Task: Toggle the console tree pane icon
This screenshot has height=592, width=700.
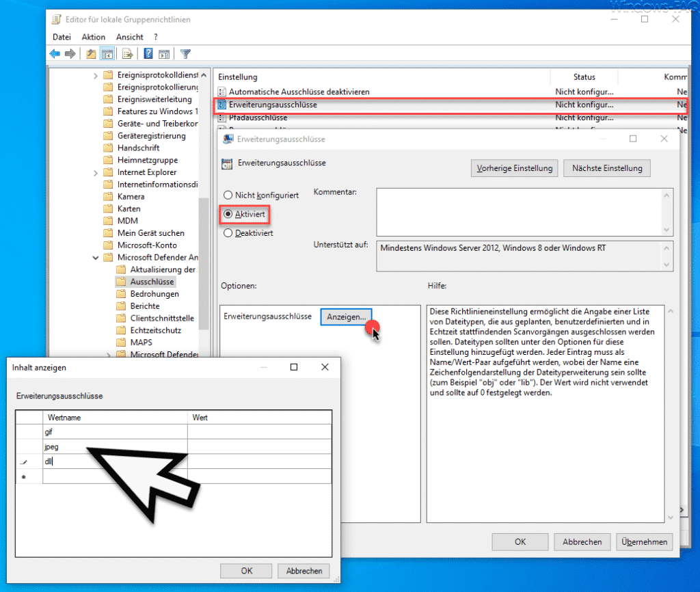Action: coord(107,54)
